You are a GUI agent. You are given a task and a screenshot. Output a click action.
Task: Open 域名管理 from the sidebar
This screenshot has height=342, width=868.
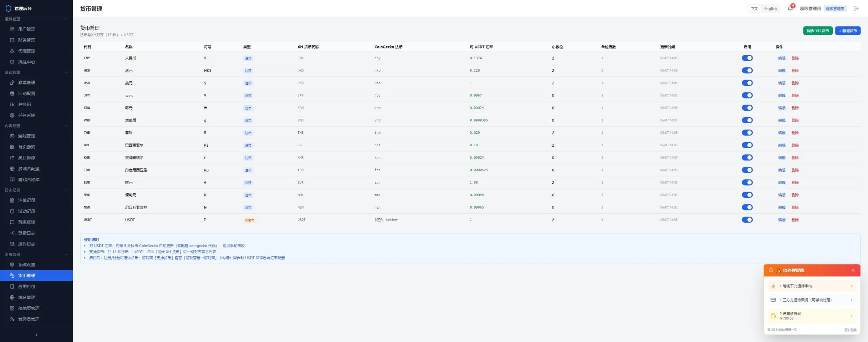[x=36, y=297]
